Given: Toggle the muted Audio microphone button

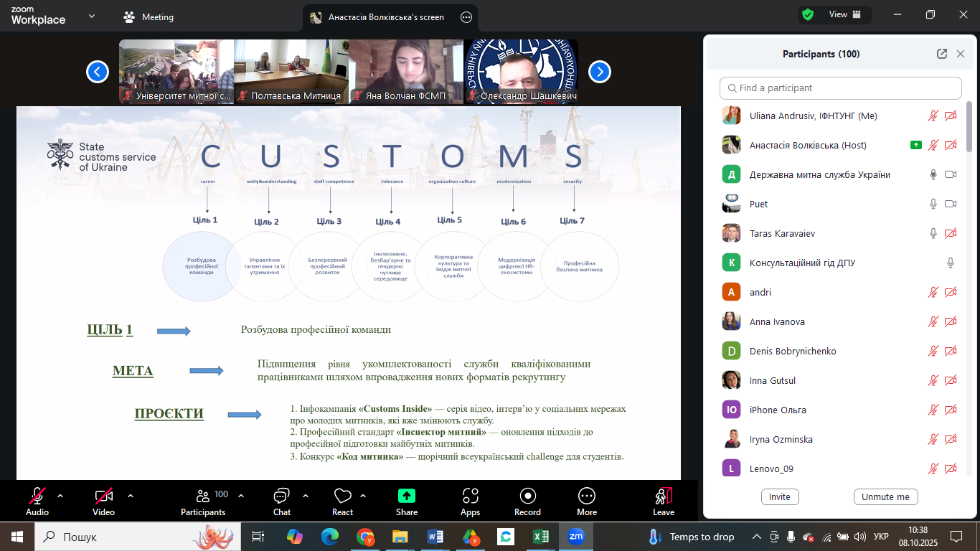Looking at the screenshot, I should pyautogui.click(x=37, y=496).
